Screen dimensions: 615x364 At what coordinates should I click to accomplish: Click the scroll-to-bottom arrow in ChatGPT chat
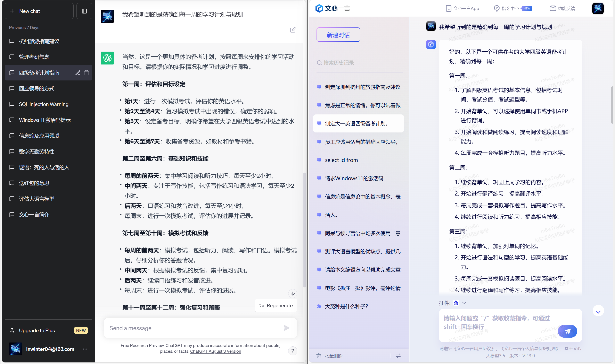tap(293, 293)
